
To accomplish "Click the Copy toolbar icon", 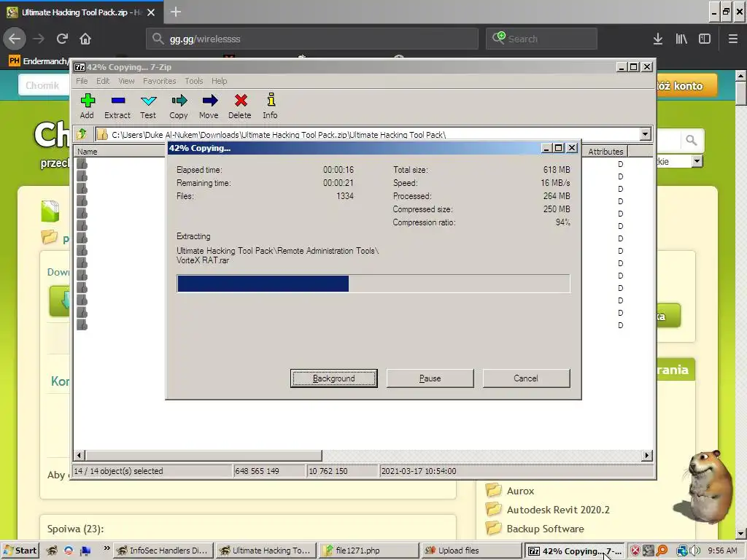I will (x=179, y=106).
